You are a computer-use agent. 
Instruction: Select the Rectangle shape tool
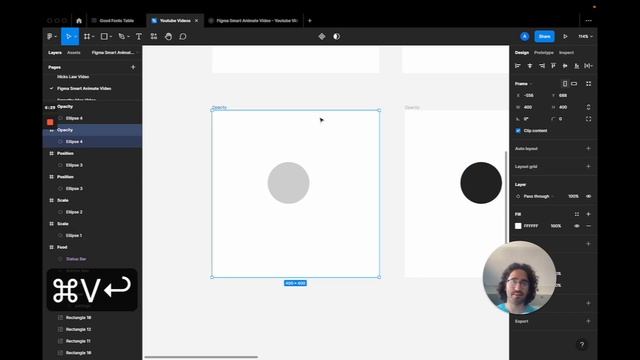104,37
